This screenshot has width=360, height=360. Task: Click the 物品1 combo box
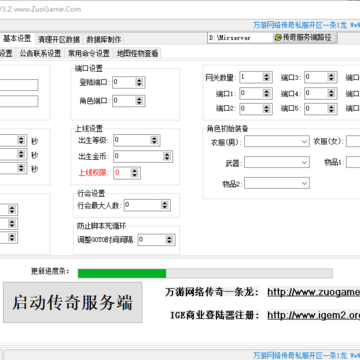click(x=353, y=163)
